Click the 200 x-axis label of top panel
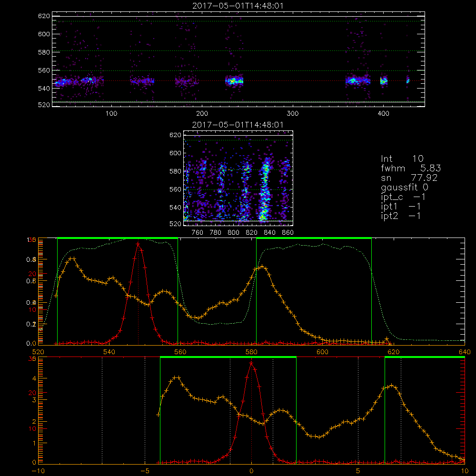 point(202,114)
